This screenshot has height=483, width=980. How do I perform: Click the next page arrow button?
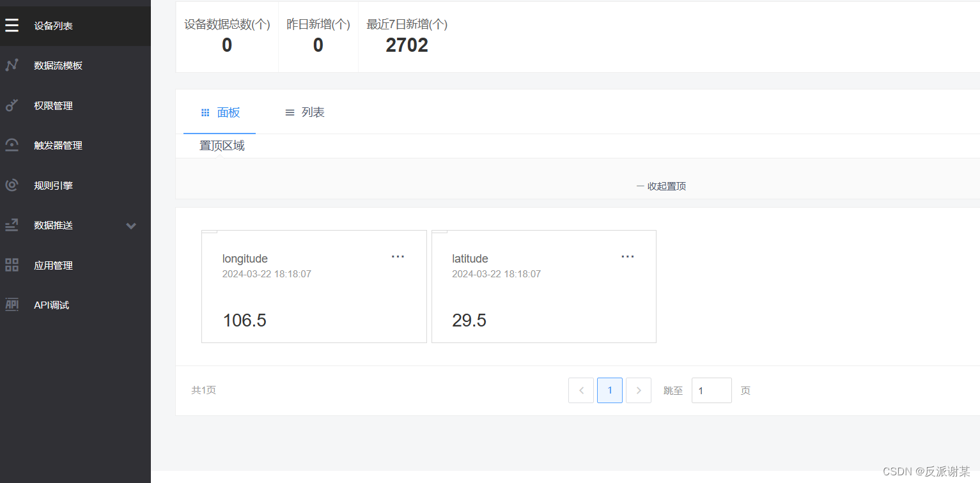tap(638, 390)
